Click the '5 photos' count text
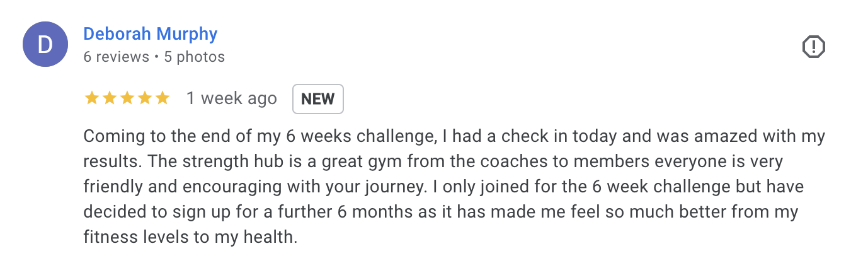The width and height of the screenshot is (868, 263). coord(195,57)
